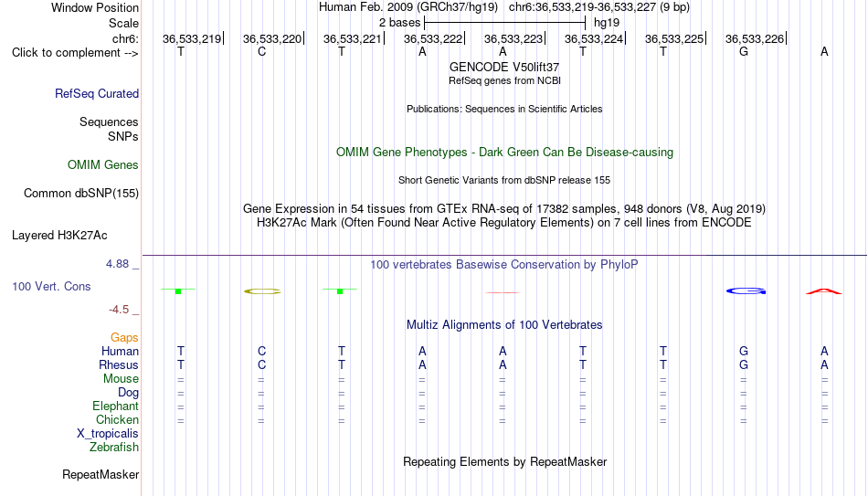Click the Zebrafish species label
The height and width of the screenshot is (496, 868).
point(114,448)
